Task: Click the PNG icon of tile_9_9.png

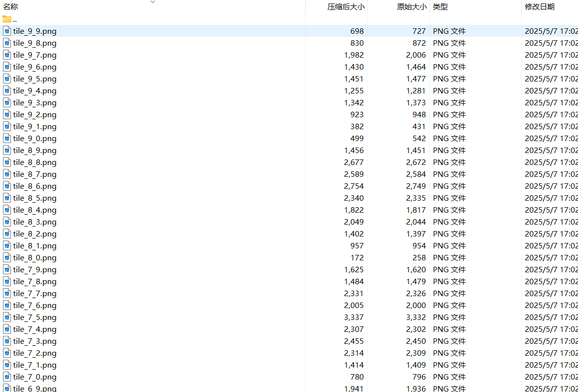Action: coord(7,31)
